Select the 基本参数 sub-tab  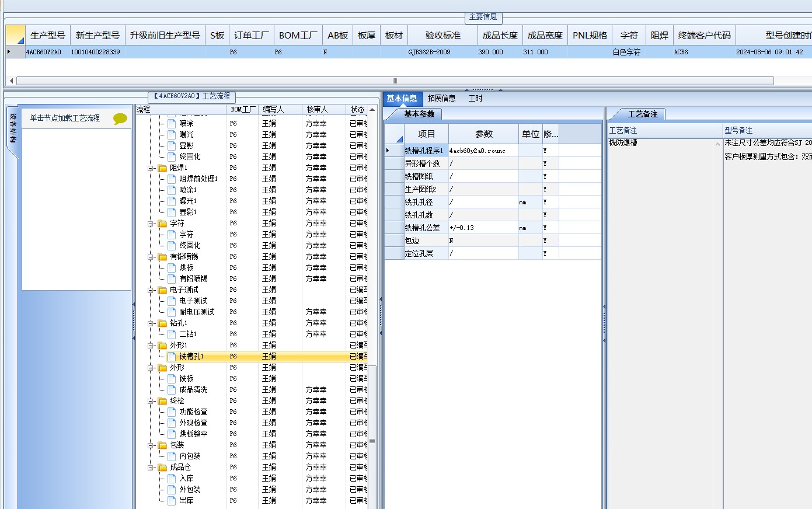419,114
